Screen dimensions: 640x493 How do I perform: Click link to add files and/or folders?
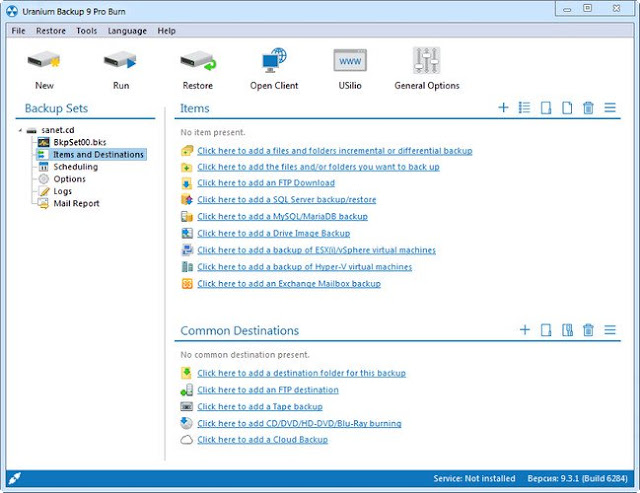[x=318, y=167]
